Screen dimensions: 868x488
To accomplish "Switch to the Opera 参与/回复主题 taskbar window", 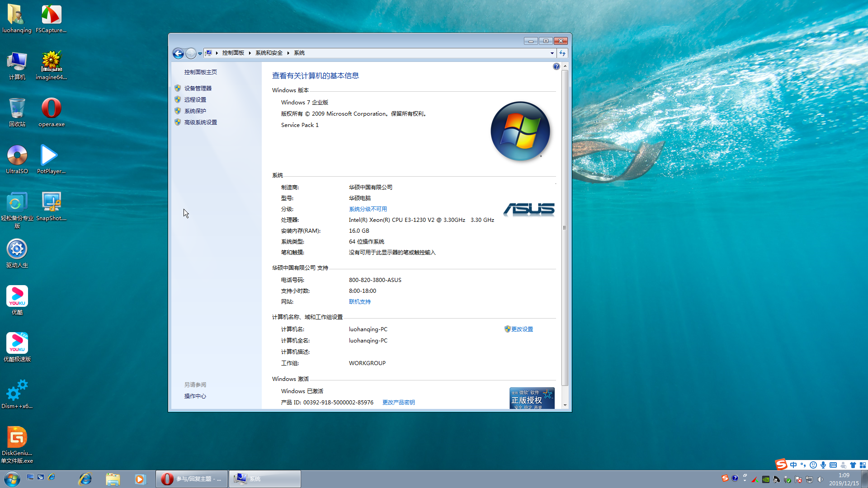I will pos(192,479).
